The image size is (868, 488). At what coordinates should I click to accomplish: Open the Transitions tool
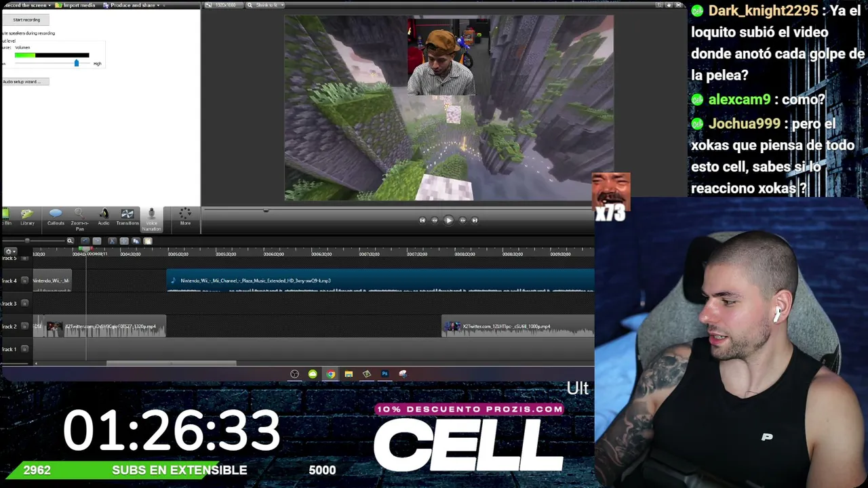point(127,218)
